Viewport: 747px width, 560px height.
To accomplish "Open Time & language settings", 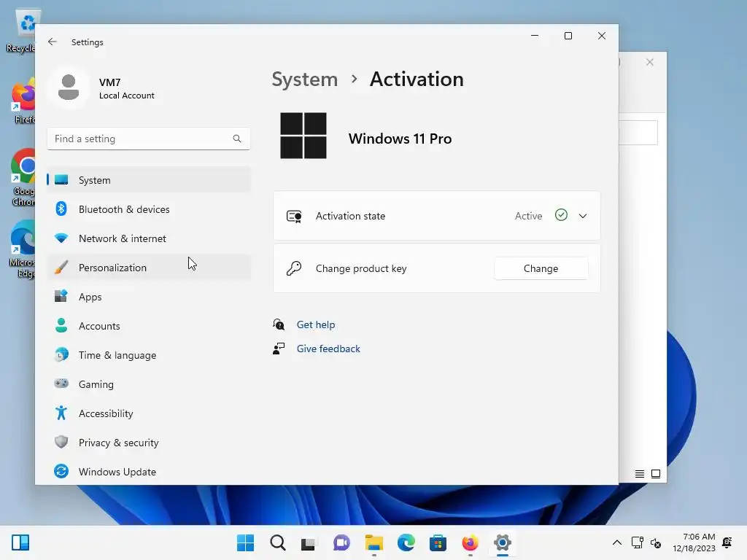I will [x=149, y=355].
